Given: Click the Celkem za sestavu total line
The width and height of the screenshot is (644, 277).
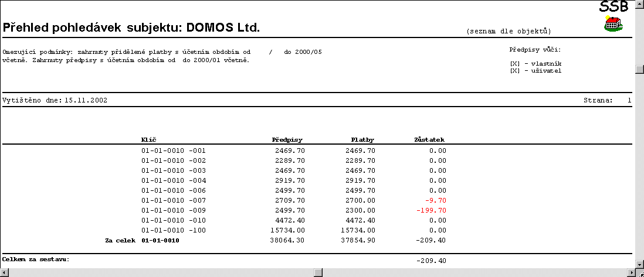Looking at the screenshot, I should [x=36, y=259].
